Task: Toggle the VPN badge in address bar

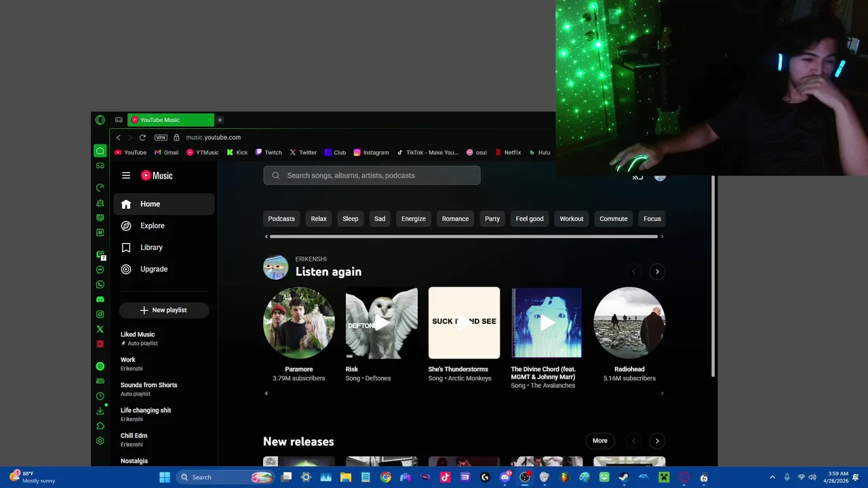Action: 161,138
